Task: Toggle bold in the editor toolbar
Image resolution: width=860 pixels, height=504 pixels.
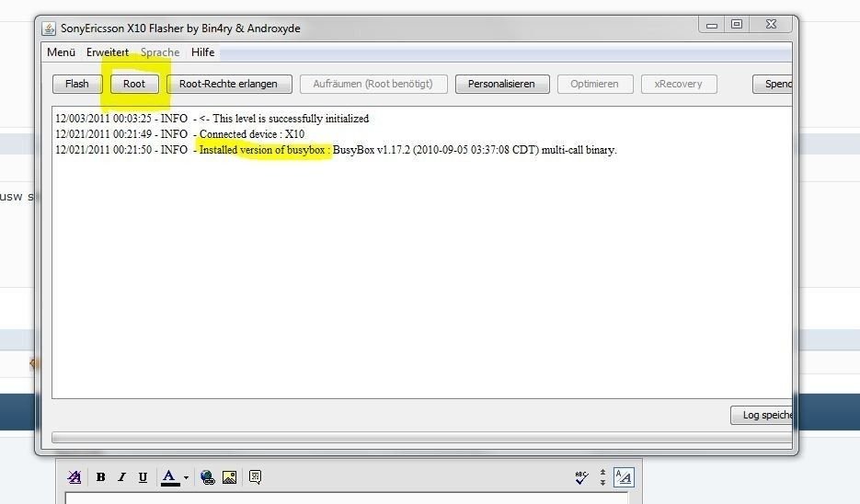Action: (101, 477)
